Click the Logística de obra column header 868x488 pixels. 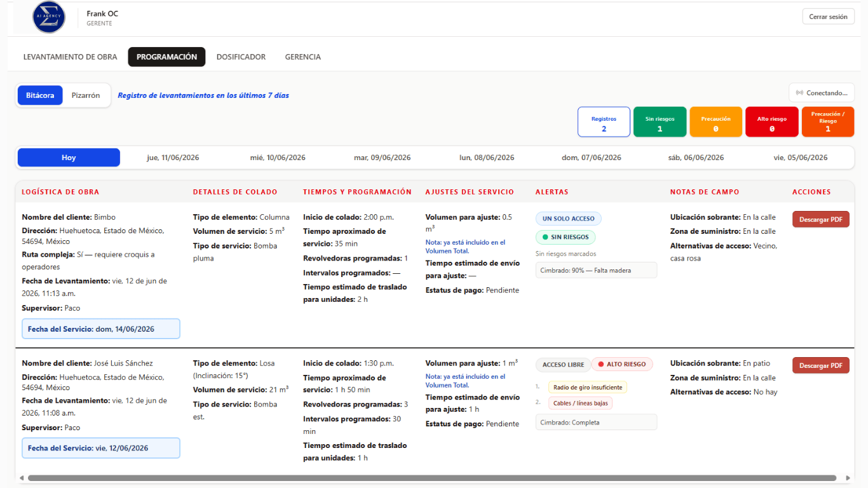[x=60, y=192]
